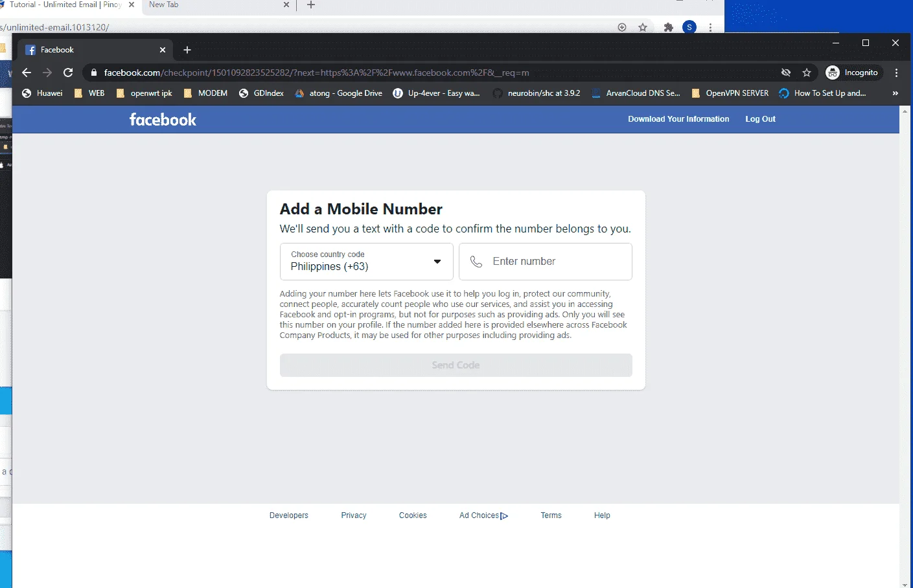Add a new tab in the background window

point(310,5)
